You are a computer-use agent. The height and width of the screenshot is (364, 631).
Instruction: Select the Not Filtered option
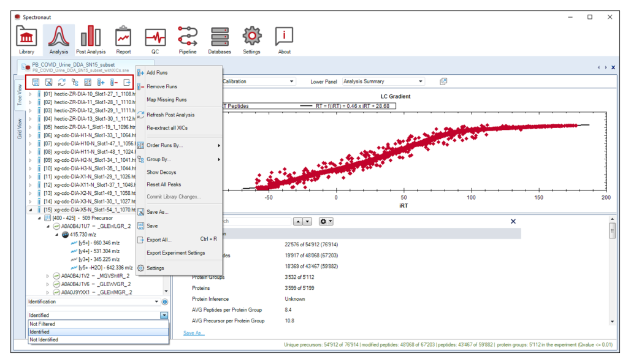[x=98, y=324]
